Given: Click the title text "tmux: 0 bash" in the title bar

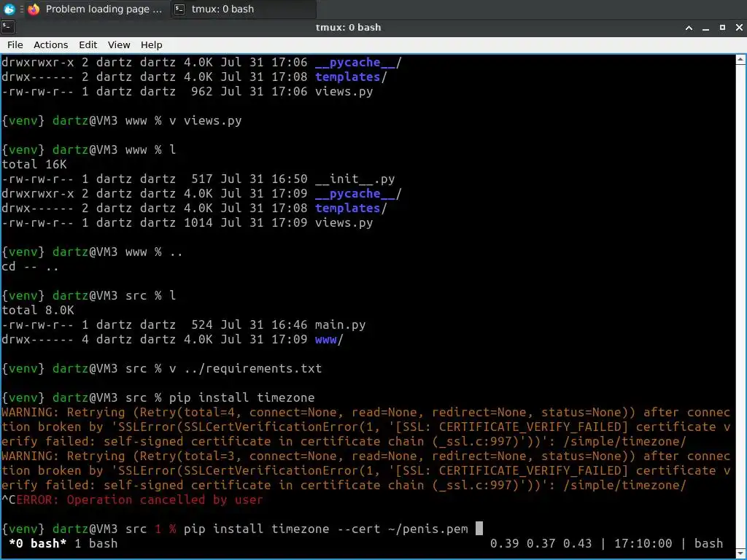Looking at the screenshot, I should point(348,28).
